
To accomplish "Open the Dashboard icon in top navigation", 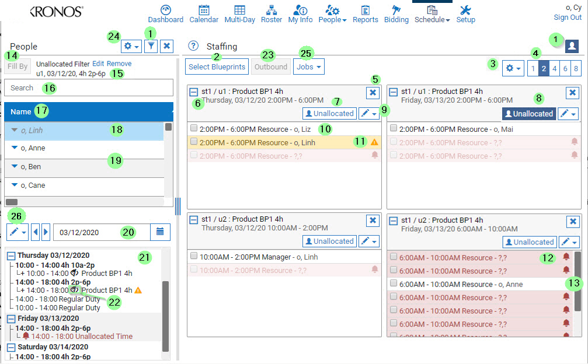I will pyautogui.click(x=165, y=10).
